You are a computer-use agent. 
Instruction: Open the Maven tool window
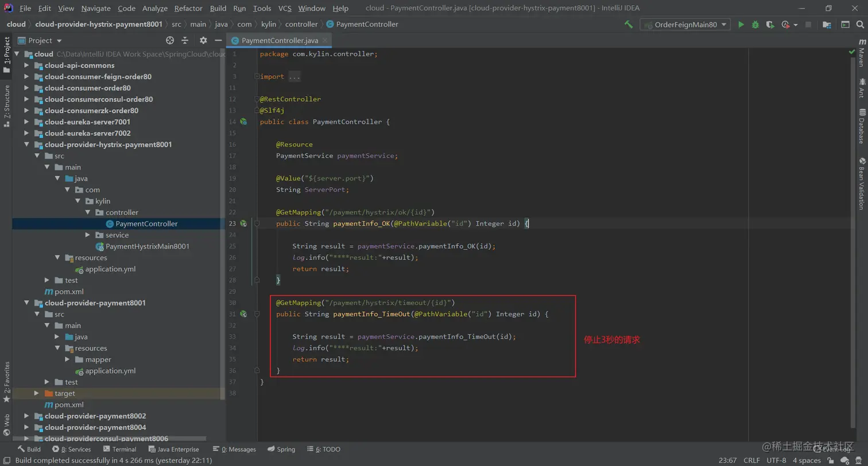pos(862,53)
